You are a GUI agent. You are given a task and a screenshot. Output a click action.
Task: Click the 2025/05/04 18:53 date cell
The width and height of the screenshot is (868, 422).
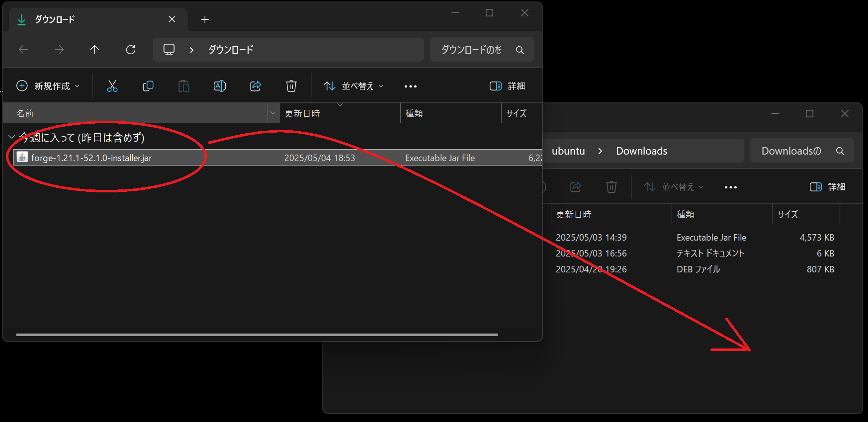320,158
